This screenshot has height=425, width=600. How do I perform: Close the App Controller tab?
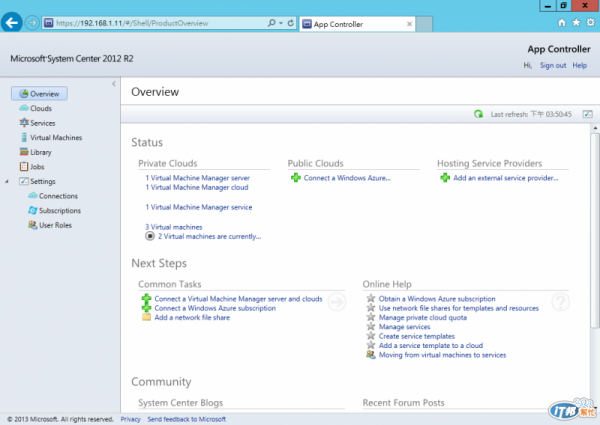tap(409, 24)
